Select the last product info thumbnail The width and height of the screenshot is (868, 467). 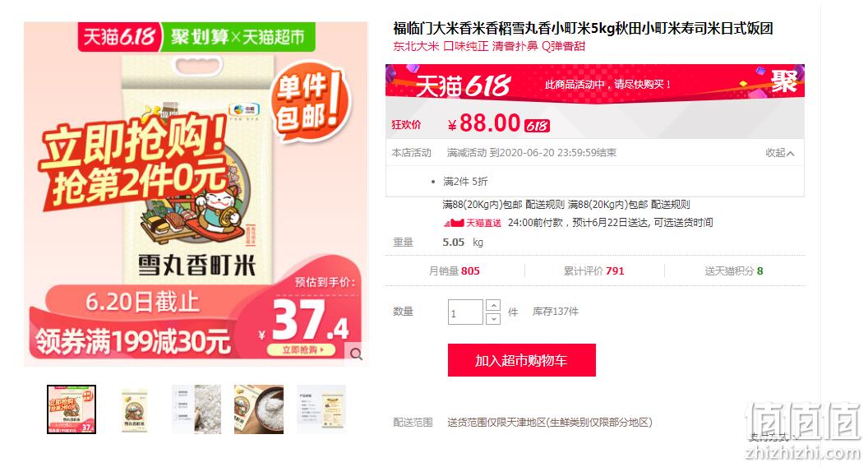click(321, 409)
